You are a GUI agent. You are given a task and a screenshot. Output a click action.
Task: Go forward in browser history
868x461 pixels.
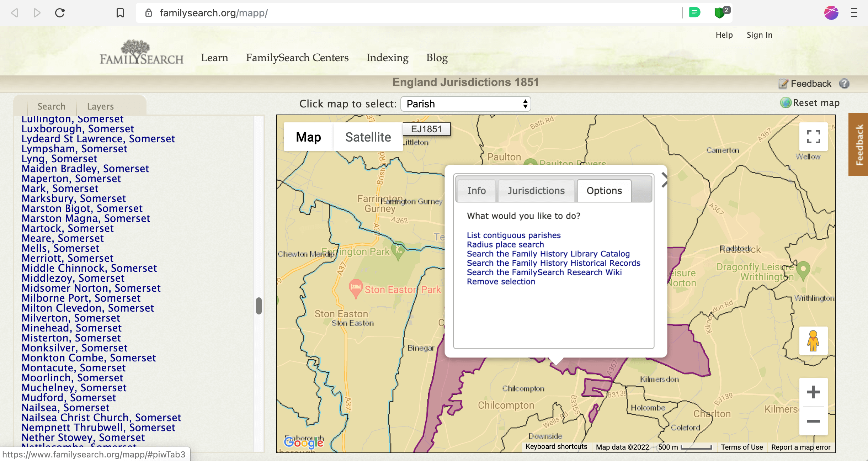[x=37, y=13]
